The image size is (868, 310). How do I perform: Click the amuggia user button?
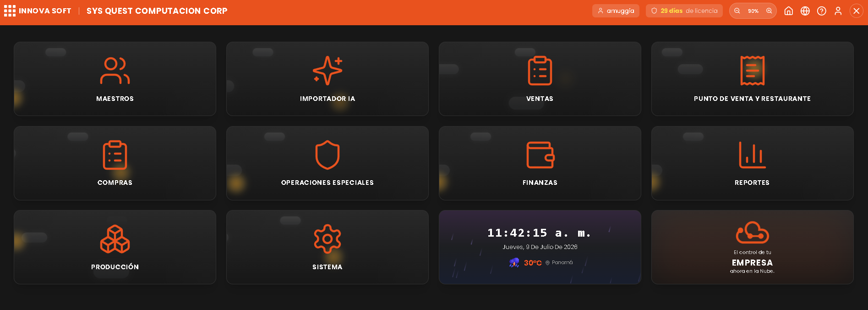click(x=616, y=11)
